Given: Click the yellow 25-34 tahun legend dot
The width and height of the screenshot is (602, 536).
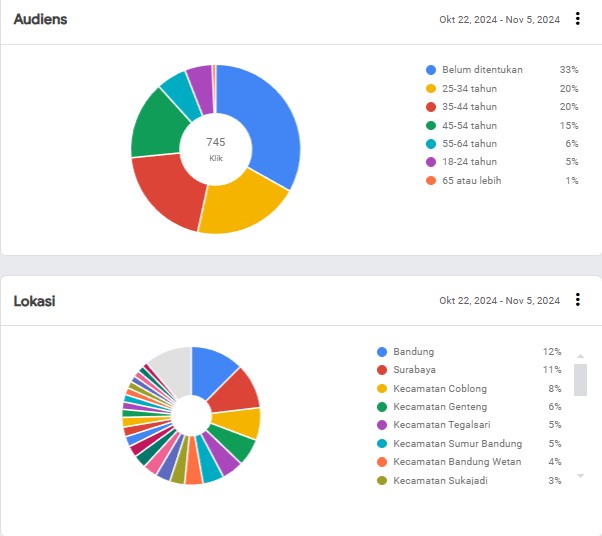Looking at the screenshot, I should click(431, 89).
